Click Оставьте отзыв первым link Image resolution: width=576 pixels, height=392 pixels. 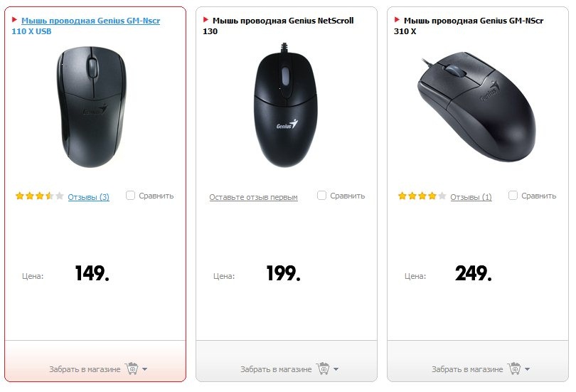[253, 197]
